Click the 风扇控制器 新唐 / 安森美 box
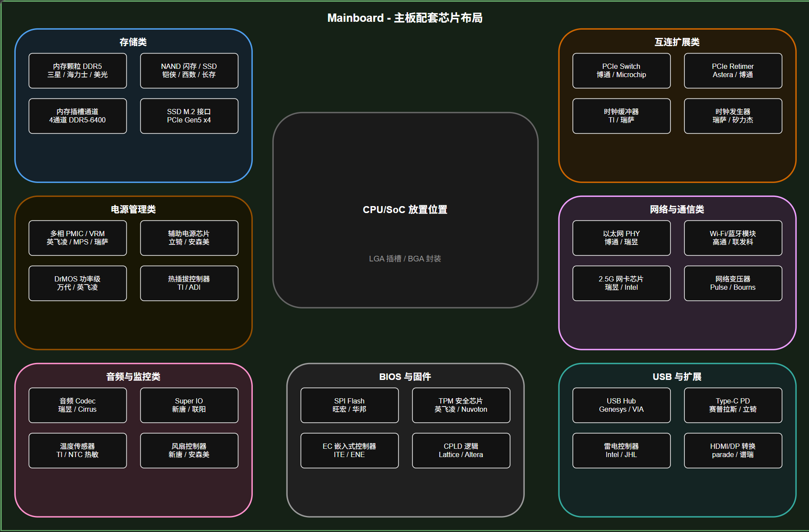This screenshot has width=809, height=532. (189, 451)
